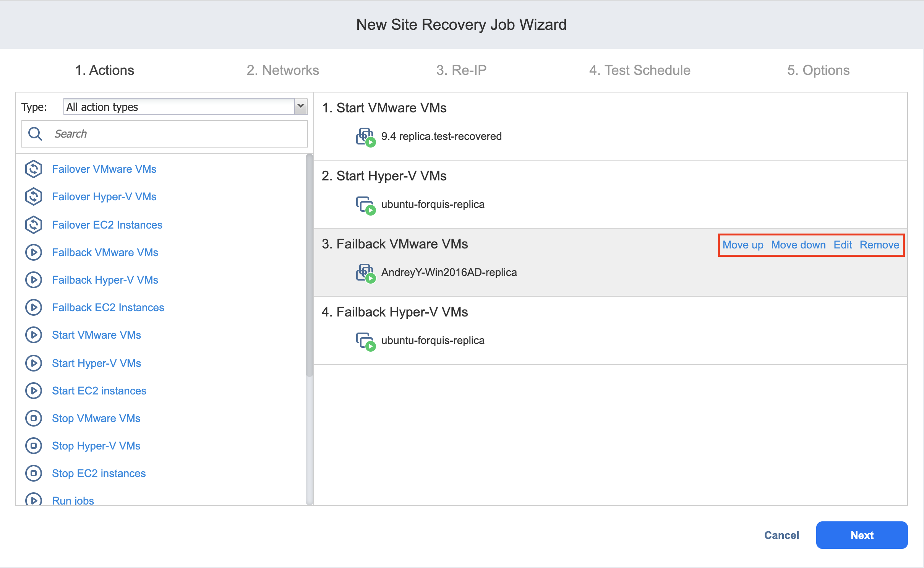
Task: Click the Start VMware VMs play icon
Action: pyautogui.click(x=34, y=335)
